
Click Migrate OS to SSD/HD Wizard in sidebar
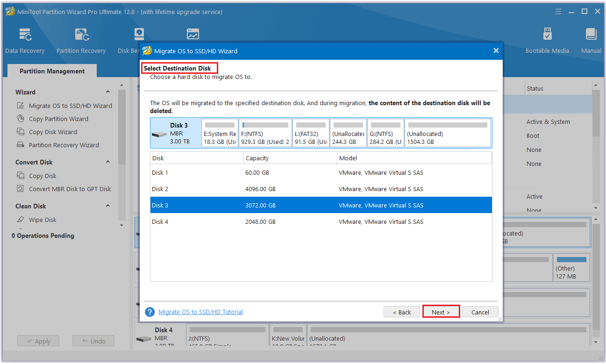[71, 106]
